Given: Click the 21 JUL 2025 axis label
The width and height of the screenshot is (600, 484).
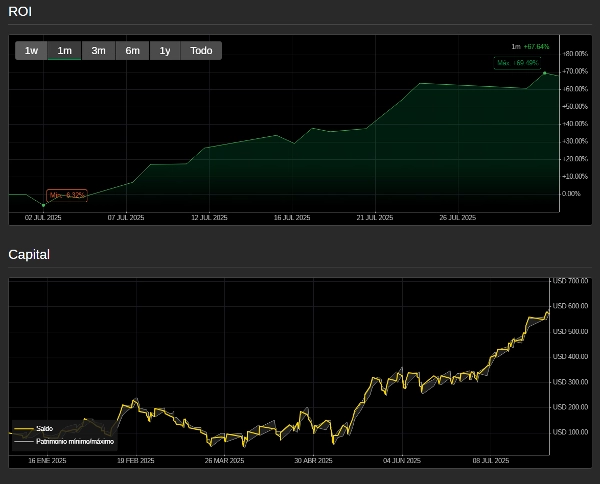Looking at the screenshot, I should click(x=376, y=217).
